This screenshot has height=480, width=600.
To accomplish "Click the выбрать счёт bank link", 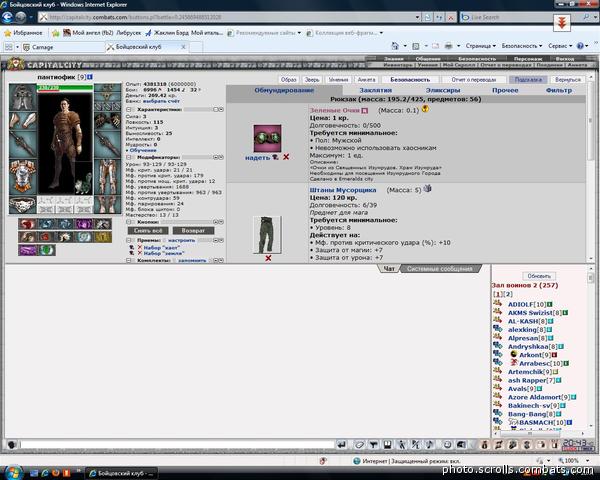I will pyautogui.click(x=161, y=101).
